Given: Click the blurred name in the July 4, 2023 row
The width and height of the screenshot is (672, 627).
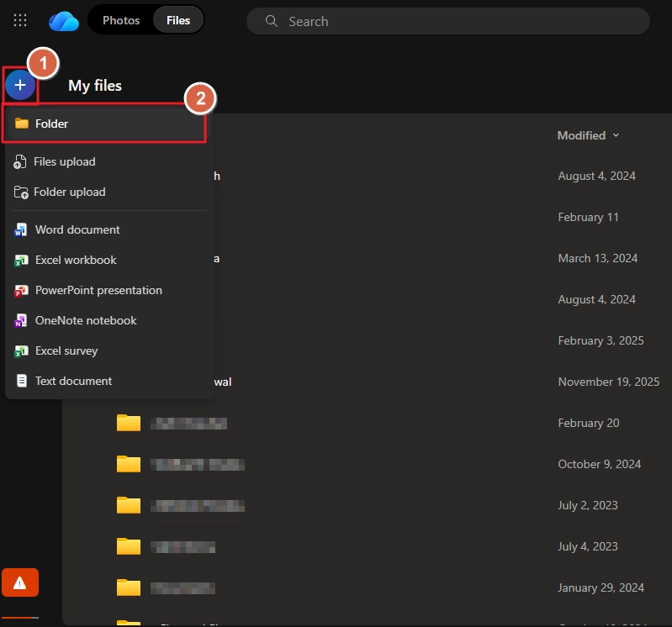Looking at the screenshot, I should tap(183, 547).
